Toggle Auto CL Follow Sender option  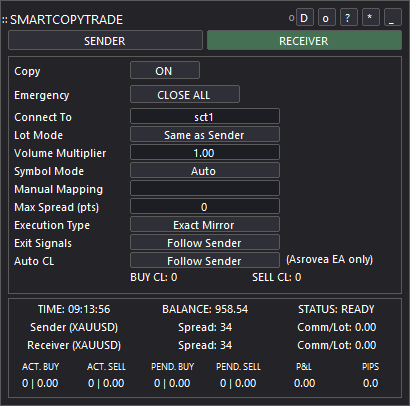[205, 261]
